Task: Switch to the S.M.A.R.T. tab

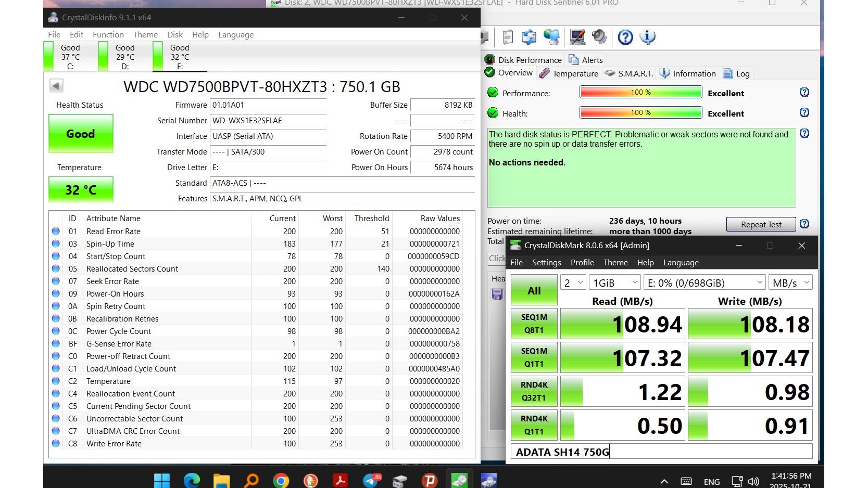Action: coord(629,74)
